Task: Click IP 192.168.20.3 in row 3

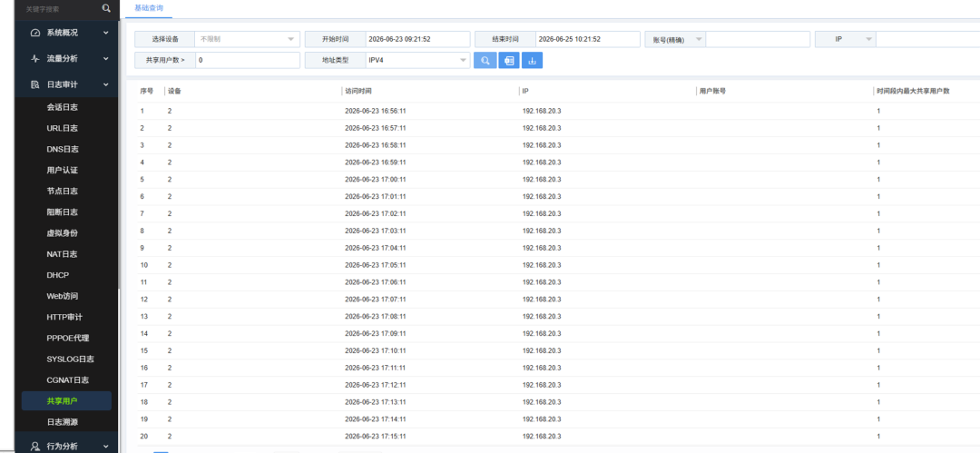Action: [542, 145]
